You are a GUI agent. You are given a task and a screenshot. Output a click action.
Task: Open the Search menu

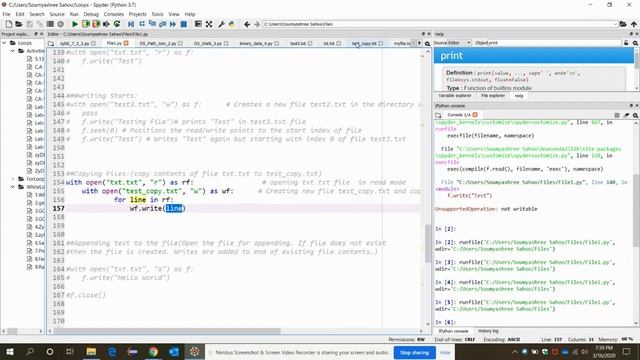37,14
